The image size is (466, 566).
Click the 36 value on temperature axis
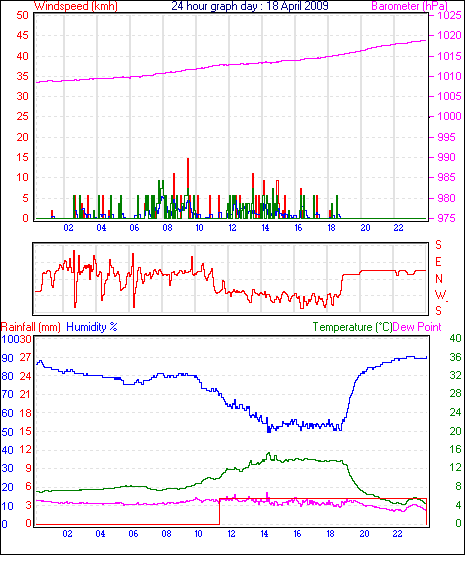[455, 357]
